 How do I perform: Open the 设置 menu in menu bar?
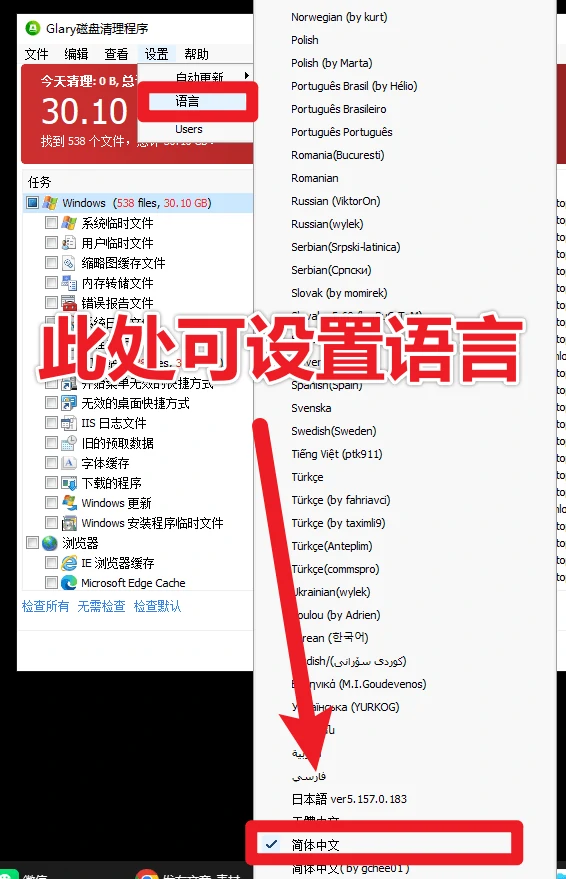[156, 54]
